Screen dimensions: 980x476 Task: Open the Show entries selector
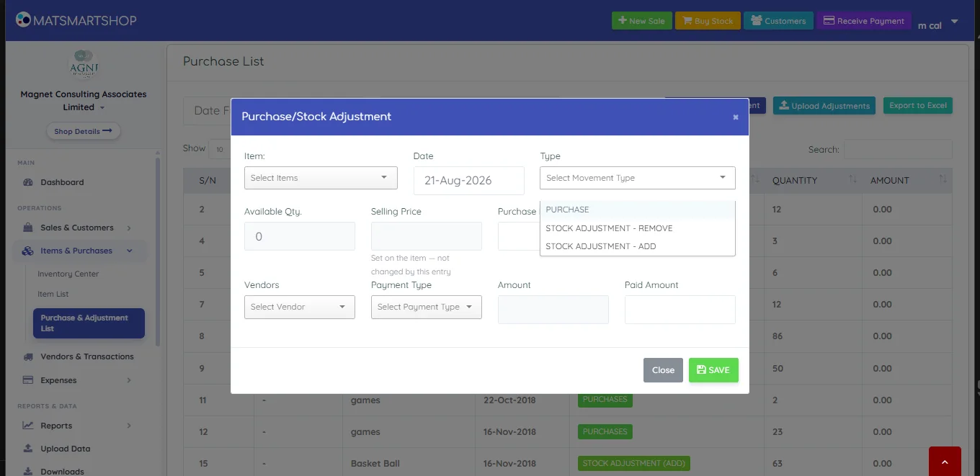(x=219, y=149)
